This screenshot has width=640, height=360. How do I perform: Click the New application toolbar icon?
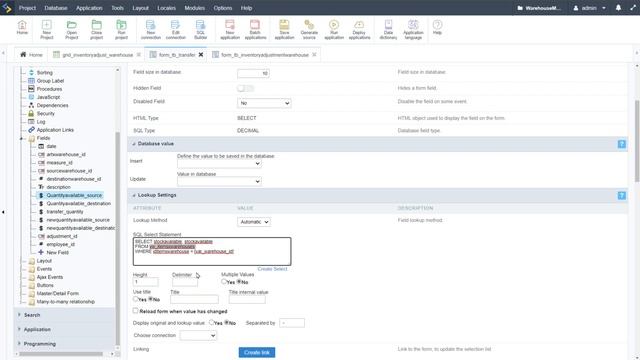(x=230, y=29)
